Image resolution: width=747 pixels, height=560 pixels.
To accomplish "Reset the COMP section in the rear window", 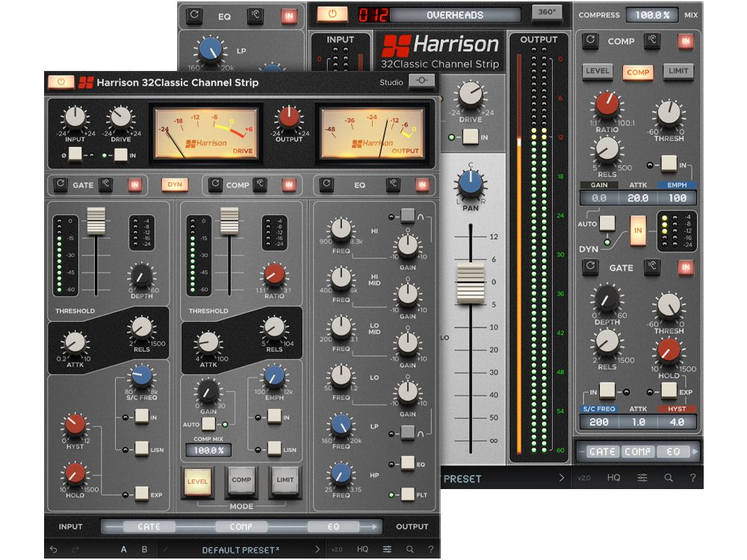I will (x=590, y=40).
